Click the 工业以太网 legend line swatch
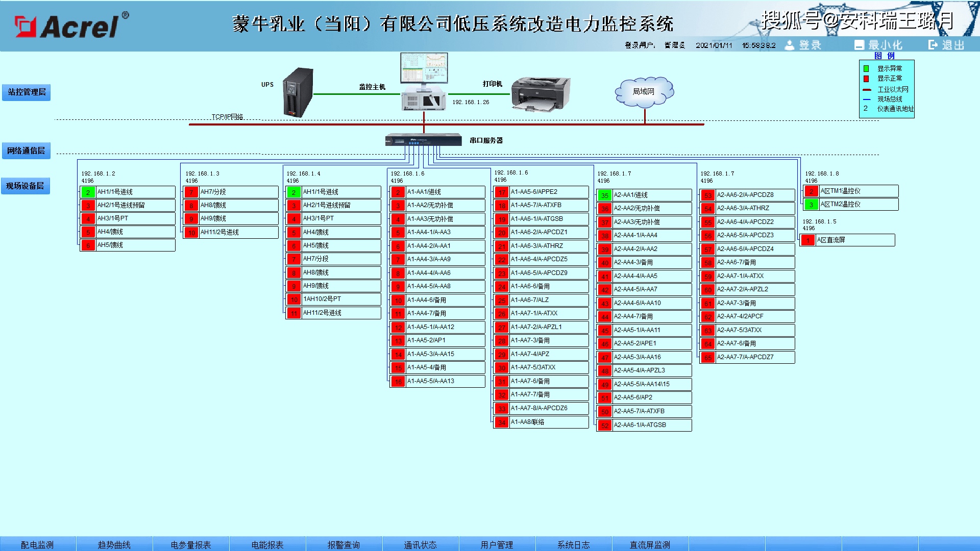 [867, 90]
